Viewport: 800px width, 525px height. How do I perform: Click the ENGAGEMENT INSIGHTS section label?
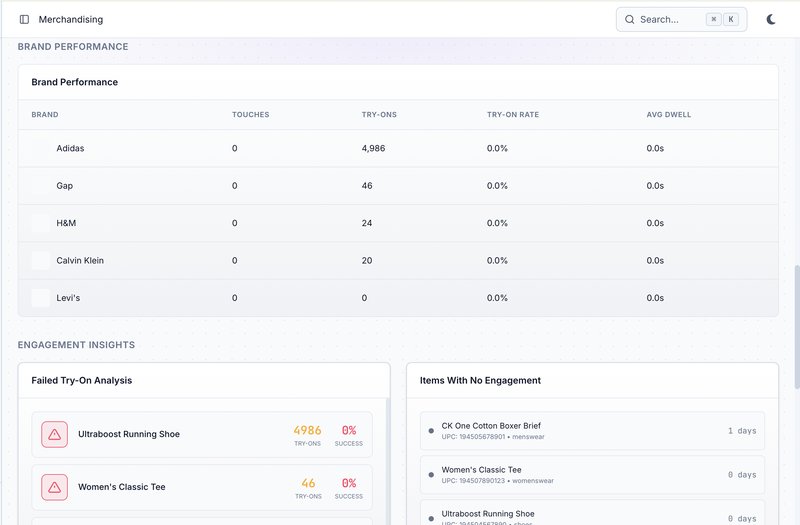(x=77, y=345)
